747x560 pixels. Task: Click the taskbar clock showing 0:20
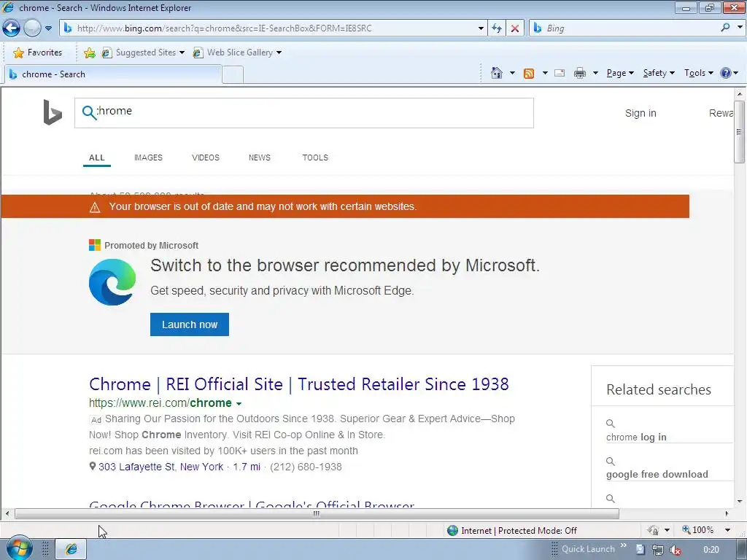point(711,550)
